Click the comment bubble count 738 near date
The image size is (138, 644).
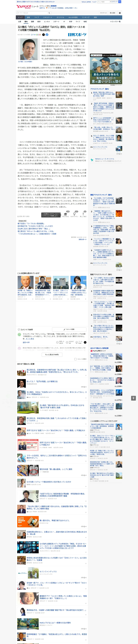33,35
